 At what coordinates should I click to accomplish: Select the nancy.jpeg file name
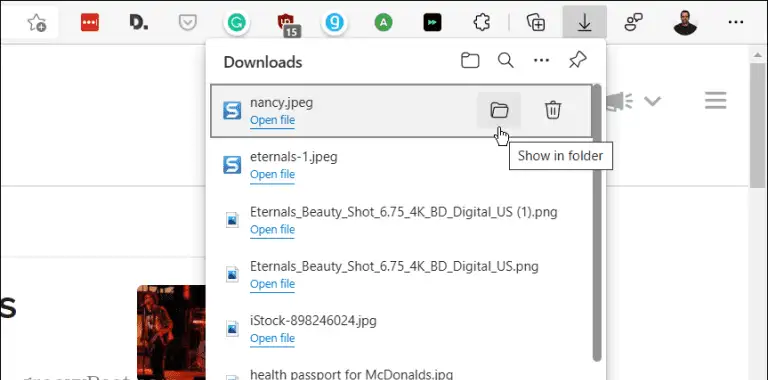click(281, 103)
